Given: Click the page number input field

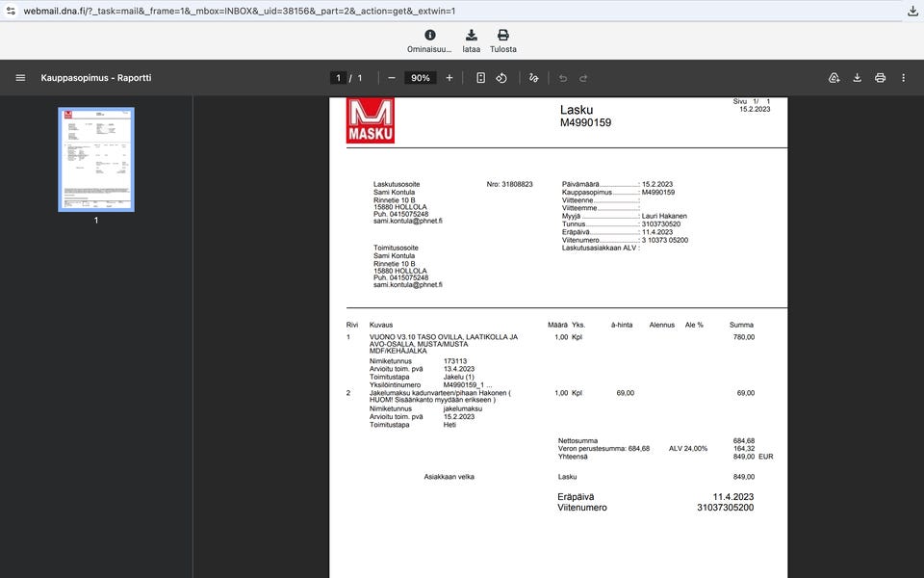Looking at the screenshot, I should click(338, 78).
